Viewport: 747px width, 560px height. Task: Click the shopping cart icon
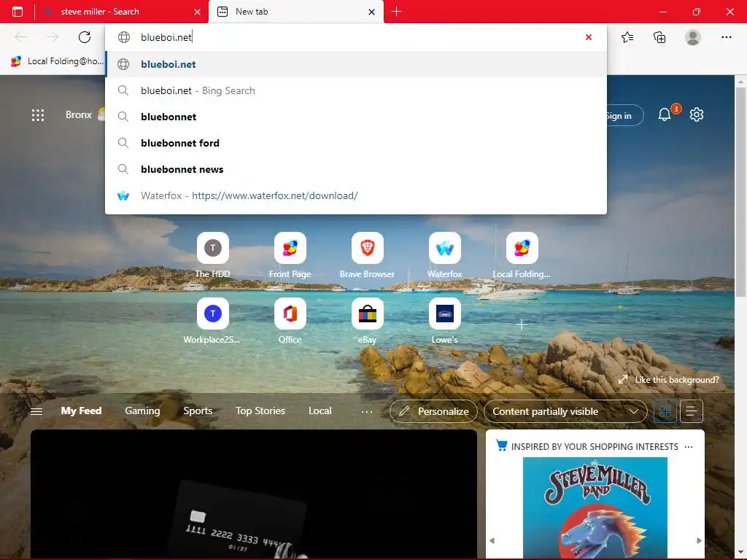point(501,446)
